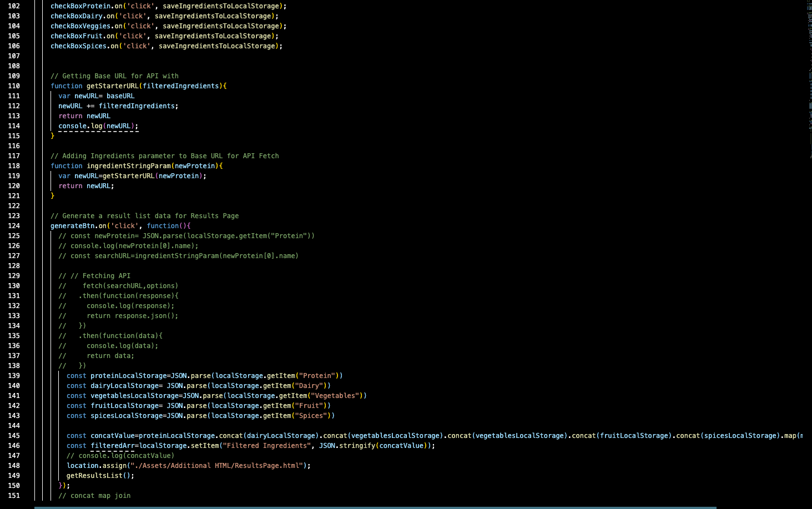Screen dimensions: 812x509
Task: Click the "Vegetables" string on line 141
Action: pos(334,395)
